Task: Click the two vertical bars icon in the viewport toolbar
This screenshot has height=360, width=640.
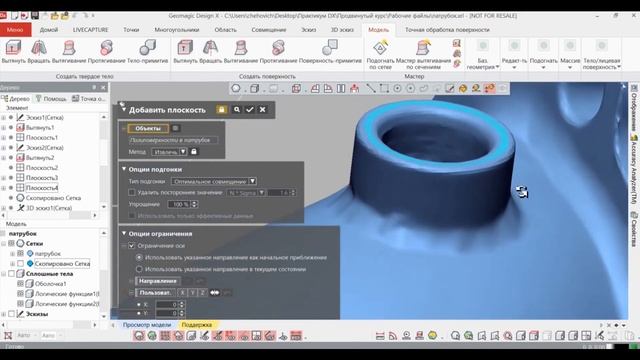Action: (x=341, y=88)
